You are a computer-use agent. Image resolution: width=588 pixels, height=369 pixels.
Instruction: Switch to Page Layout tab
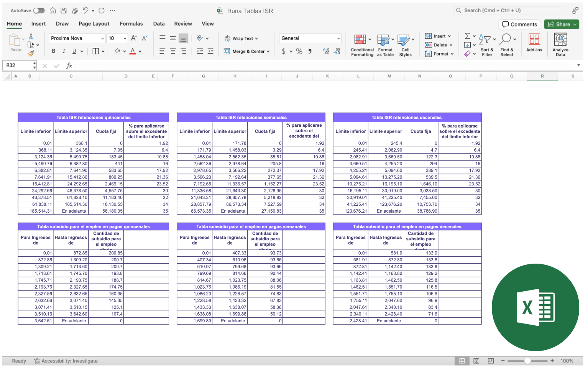coord(94,24)
